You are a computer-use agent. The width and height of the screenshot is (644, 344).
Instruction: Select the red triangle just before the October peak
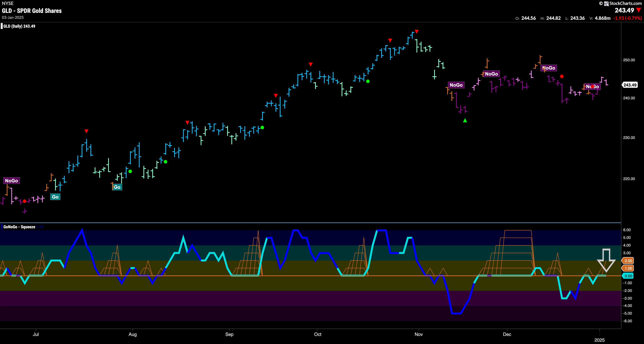coord(390,40)
